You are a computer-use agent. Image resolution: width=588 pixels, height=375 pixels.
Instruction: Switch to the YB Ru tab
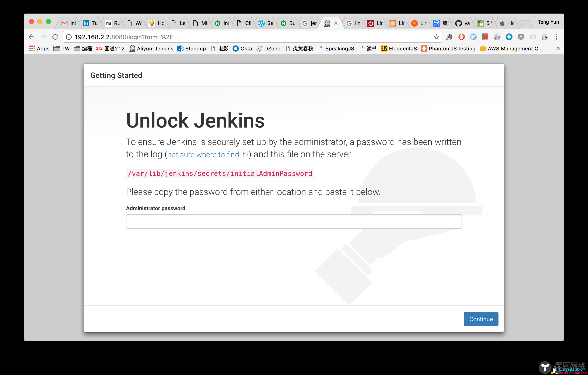point(112,23)
